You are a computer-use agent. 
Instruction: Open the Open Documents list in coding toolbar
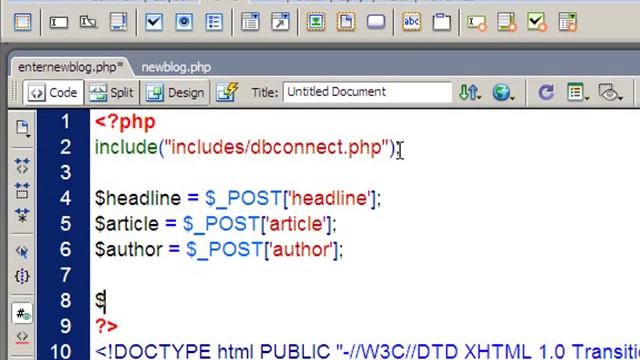click(22, 128)
